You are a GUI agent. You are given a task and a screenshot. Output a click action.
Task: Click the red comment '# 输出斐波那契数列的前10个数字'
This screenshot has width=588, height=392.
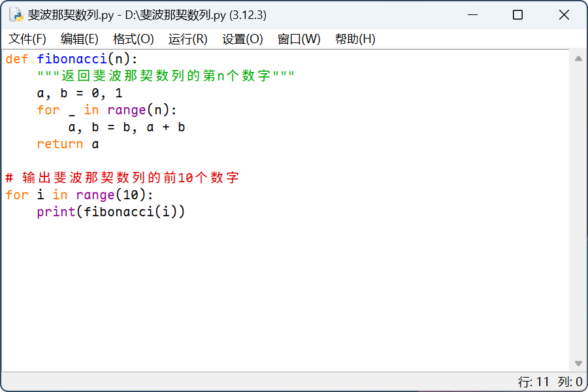click(122, 178)
